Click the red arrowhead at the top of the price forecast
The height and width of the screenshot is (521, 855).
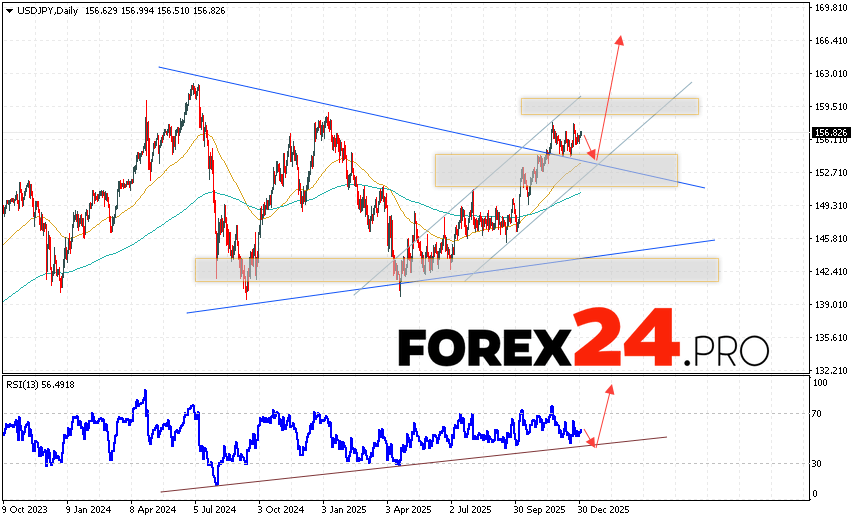click(x=620, y=41)
